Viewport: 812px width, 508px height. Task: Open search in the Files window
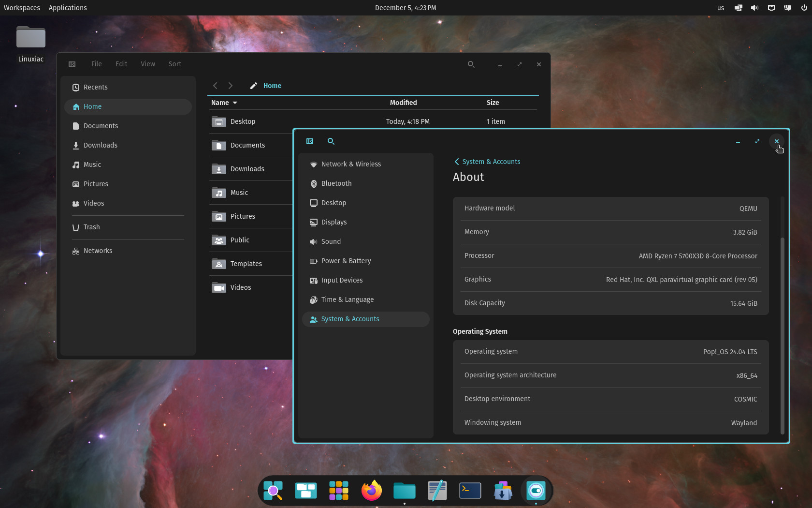[471, 64]
